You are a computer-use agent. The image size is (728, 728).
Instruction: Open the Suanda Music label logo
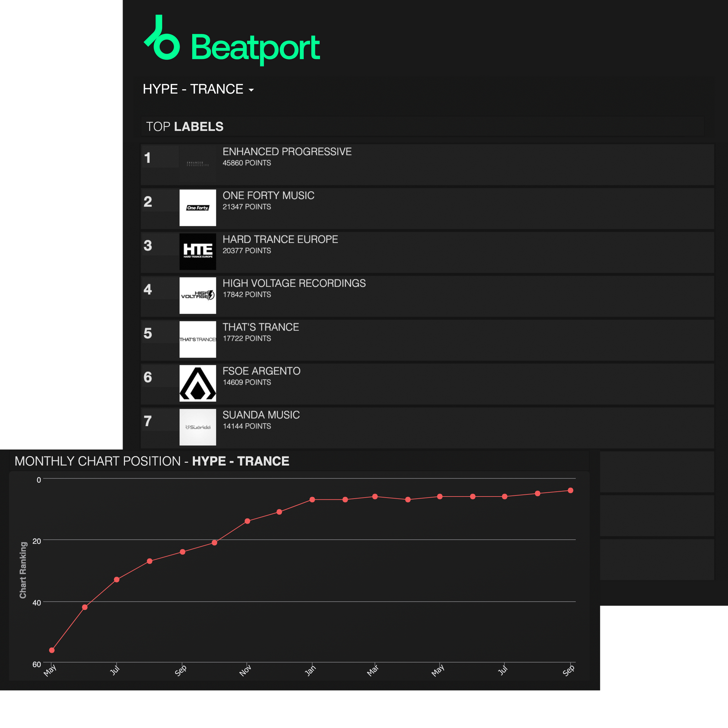[198, 427]
